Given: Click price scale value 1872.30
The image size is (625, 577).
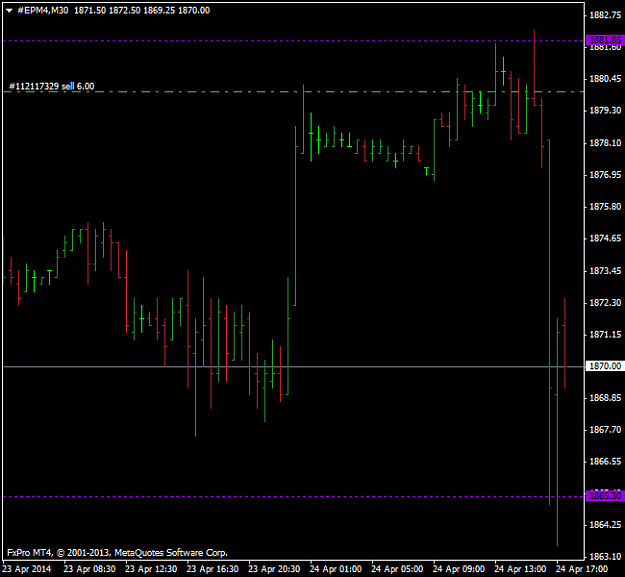Looking at the screenshot, I should coord(605,303).
